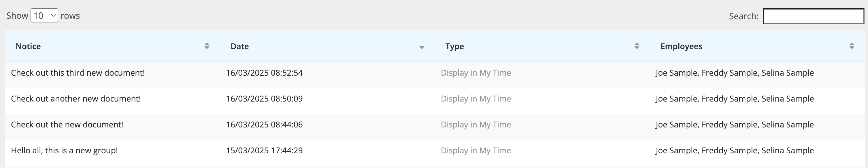Click employees cell for 08:50:09 notice
This screenshot has width=868, height=168.
(x=735, y=99)
